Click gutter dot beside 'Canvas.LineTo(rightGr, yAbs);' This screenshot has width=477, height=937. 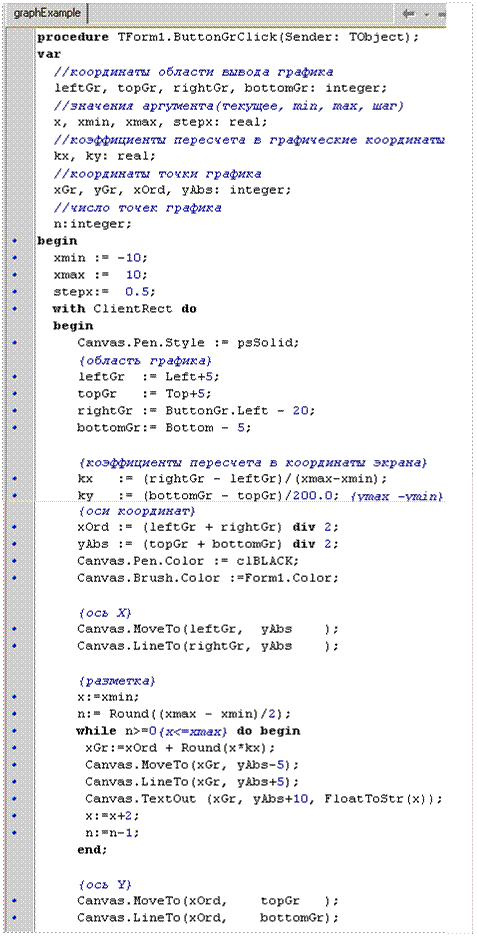[x=14, y=647]
